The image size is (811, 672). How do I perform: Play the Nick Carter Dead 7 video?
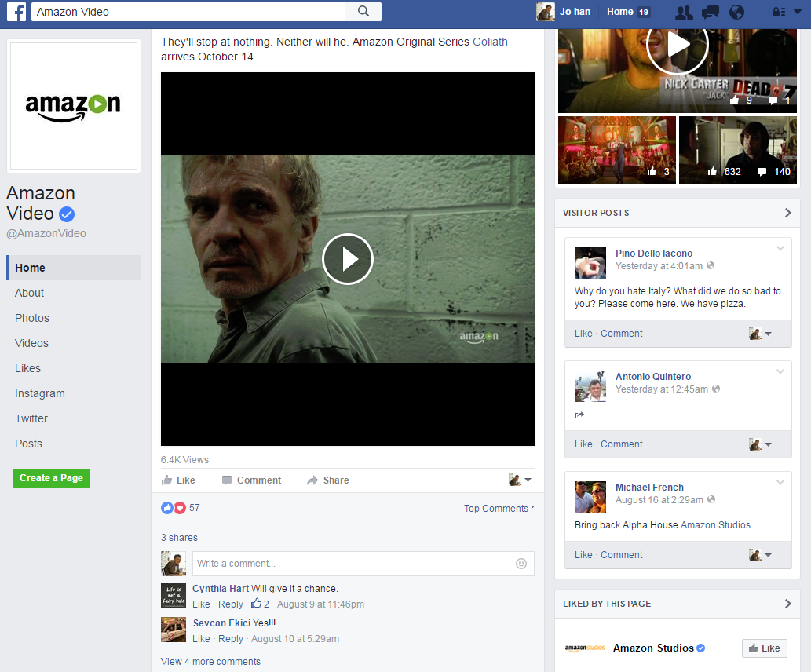tap(677, 45)
